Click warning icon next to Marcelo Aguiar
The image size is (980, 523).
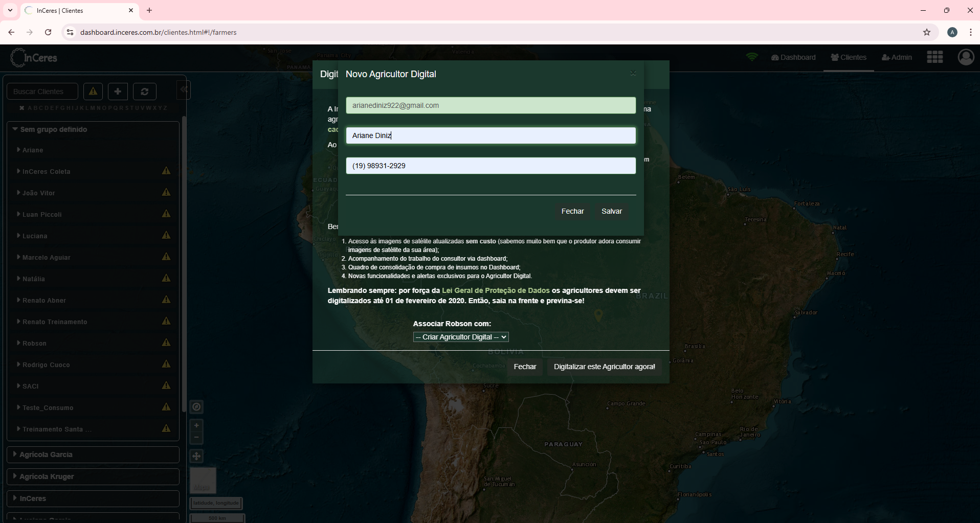[x=166, y=257]
